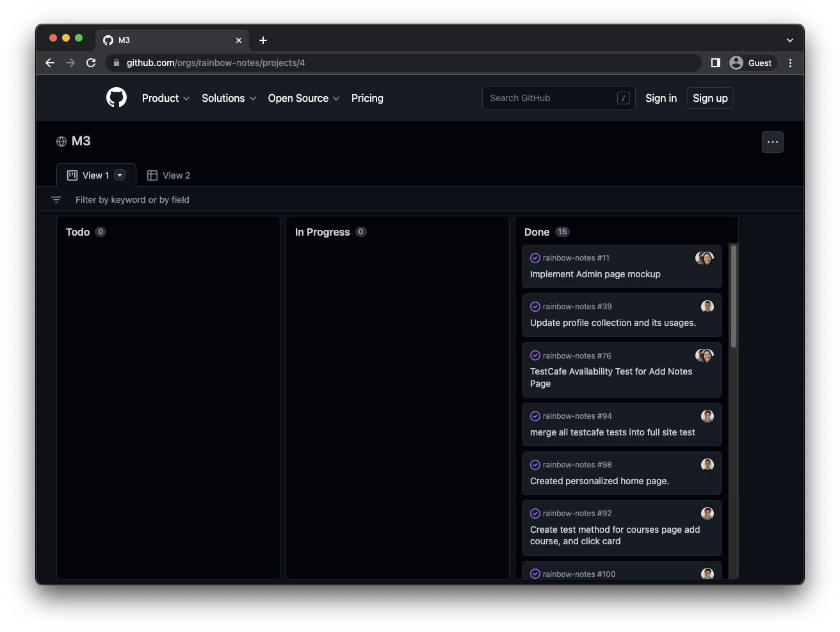Image resolution: width=840 pixels, height=632 pixels.
Task: Click the filter icon beside the keyword field
Action: tap(56, 200)
